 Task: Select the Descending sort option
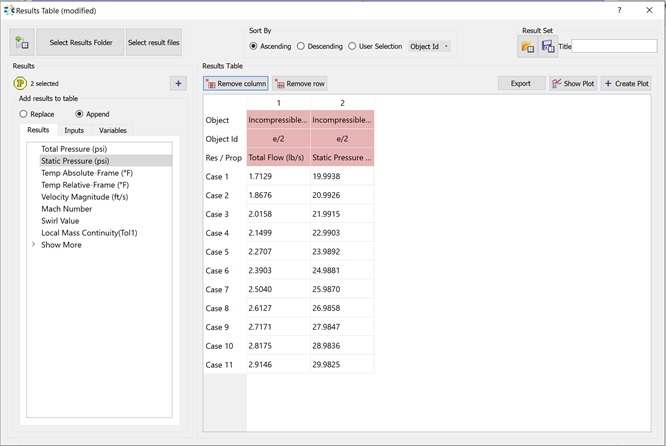pyautogui.click(x=300, y=46)
